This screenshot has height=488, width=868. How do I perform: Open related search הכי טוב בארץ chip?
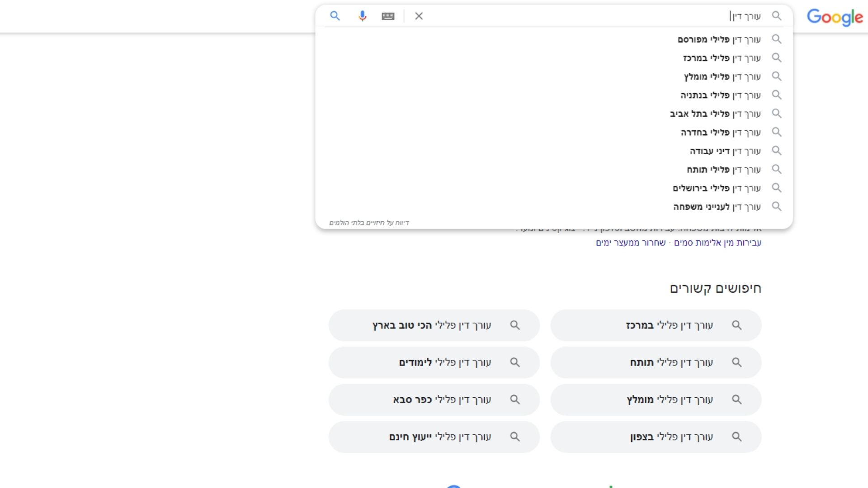tap(434, 325)
